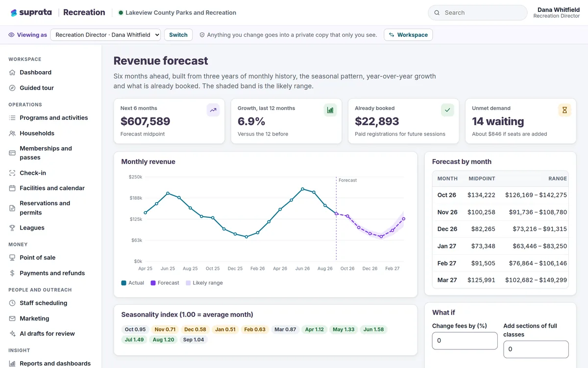Open the Recreation Director role dropdown
Screen dimensions: 588x368
pos(105,35)
